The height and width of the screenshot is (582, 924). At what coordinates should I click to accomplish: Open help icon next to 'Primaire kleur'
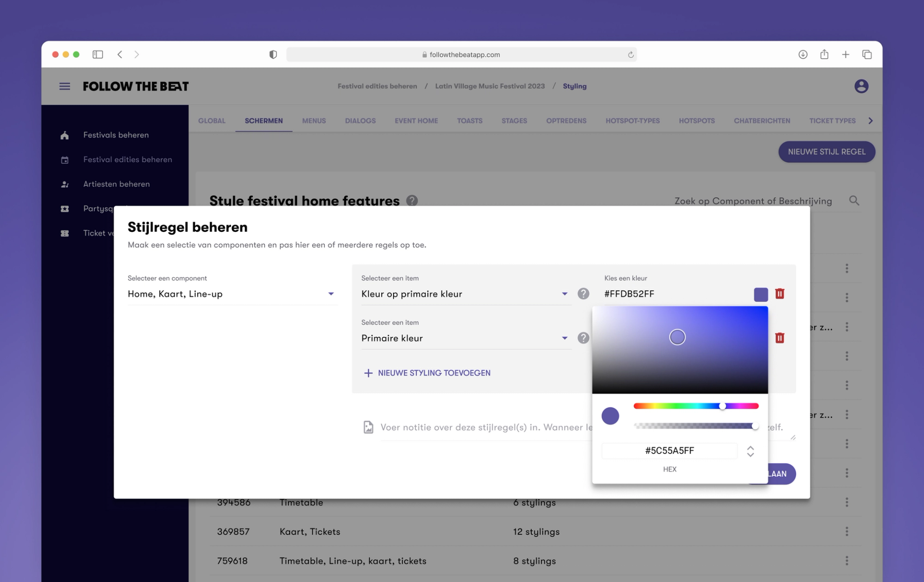coord(583,338)
